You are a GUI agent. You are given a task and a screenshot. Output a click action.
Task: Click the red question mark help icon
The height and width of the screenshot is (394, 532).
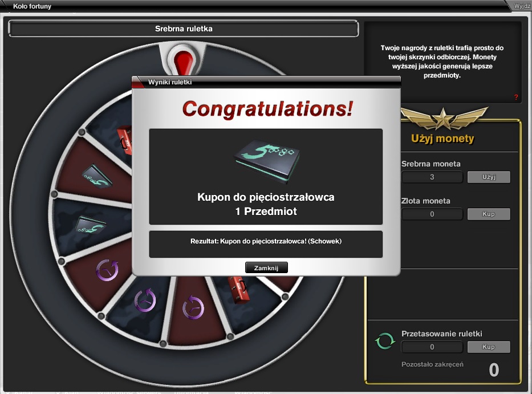[x=516, y=98]
